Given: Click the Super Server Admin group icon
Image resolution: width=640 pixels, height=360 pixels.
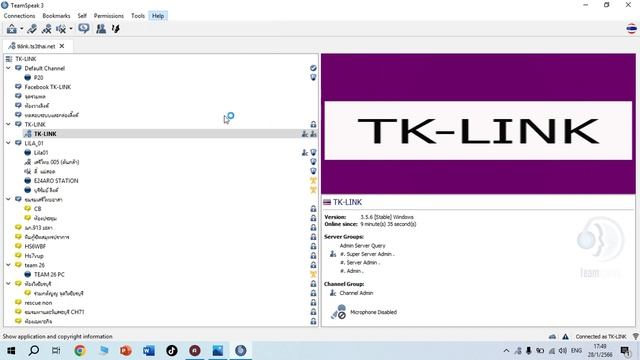Looking at the screenshot, I should click(x=333, y=254).
